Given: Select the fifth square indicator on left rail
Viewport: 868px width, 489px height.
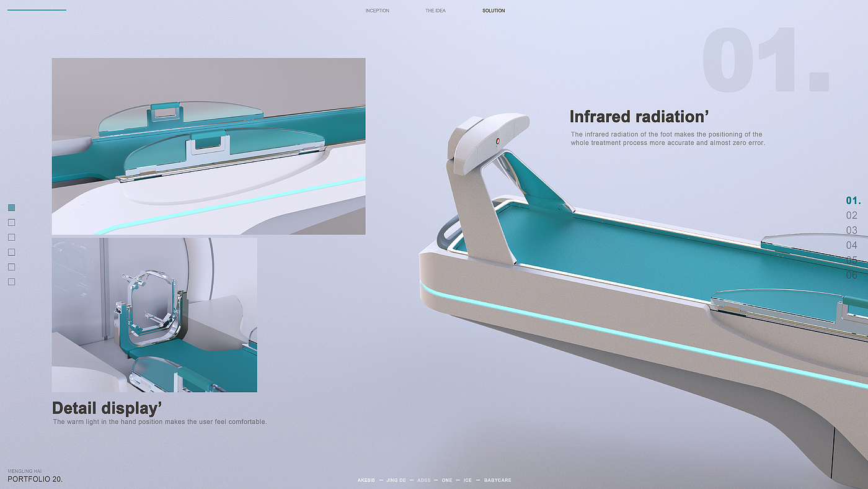Looking at the screenshot, I should 11,267.
